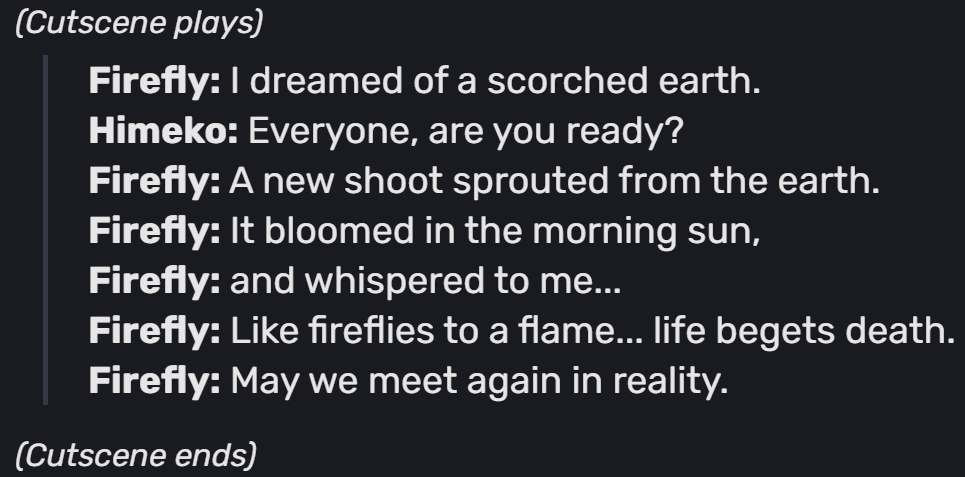Click "Firefly:" before "I dreamed of"
Image resolution: width=965 pixels, height=477 pixels.
pyautogui.click(x=155, y=81)
